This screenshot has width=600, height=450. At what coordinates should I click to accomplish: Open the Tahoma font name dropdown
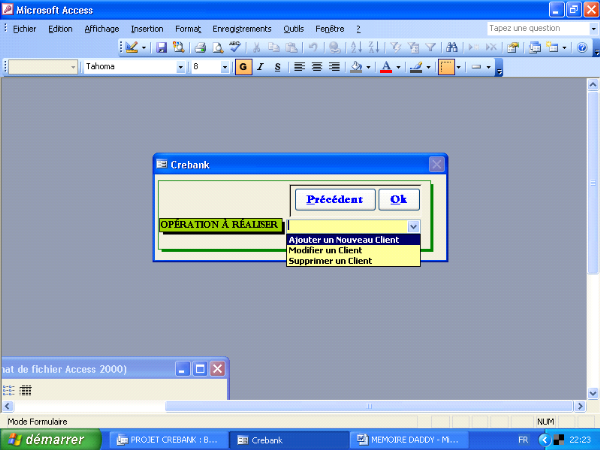181,67
